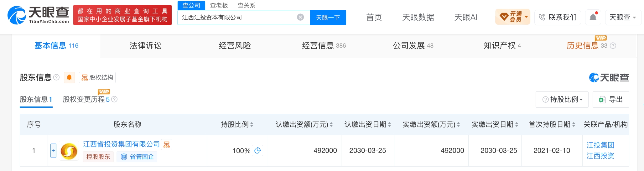Clear the search box text
Screen dimensions: 644x171
300,17
